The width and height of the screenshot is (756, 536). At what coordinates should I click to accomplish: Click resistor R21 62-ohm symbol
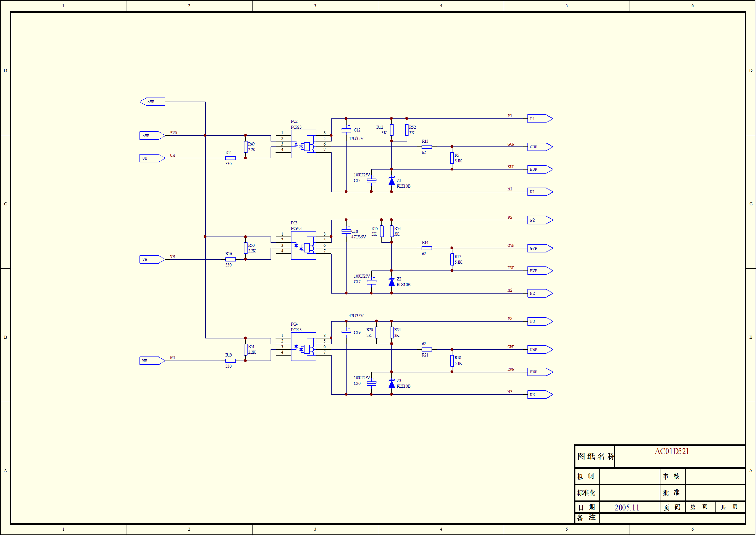coord(427,350)
